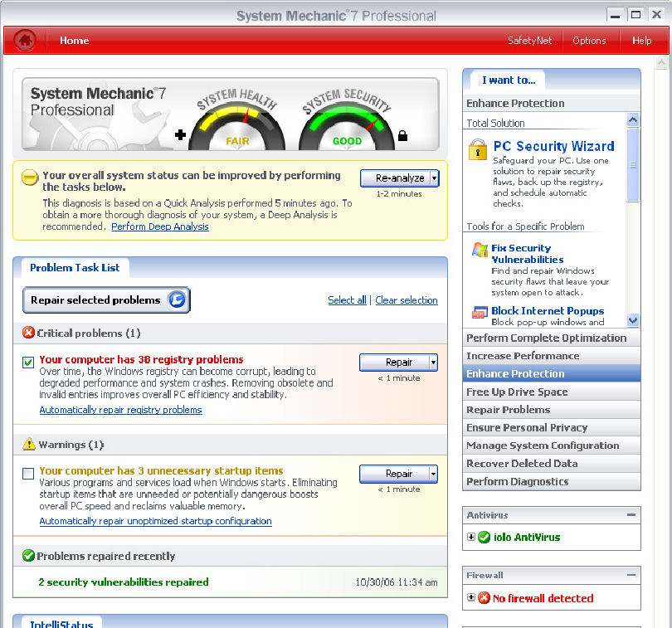The width and height of the screenshot is (672, 628).
Task: Open the Increase Performance section
Action: tap(552, 356)
